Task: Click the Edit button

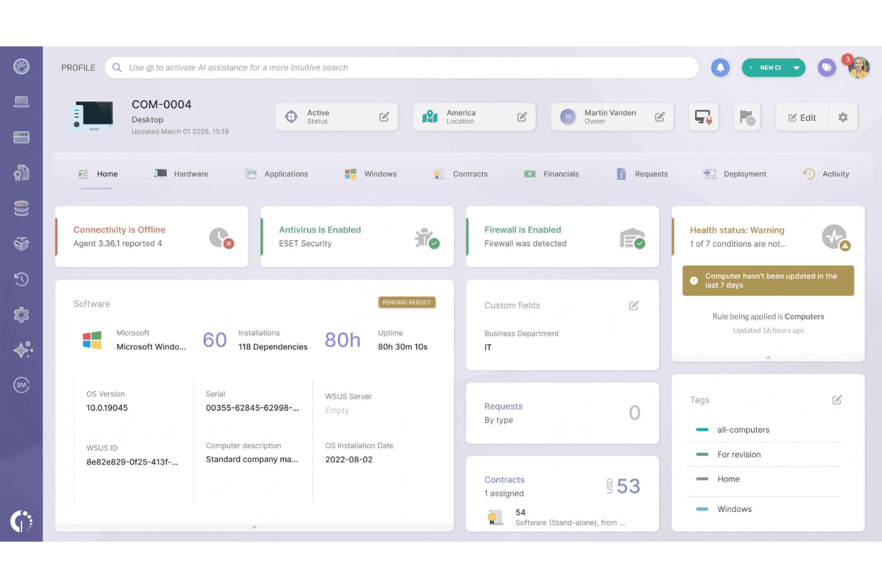Action: [802, 117]
